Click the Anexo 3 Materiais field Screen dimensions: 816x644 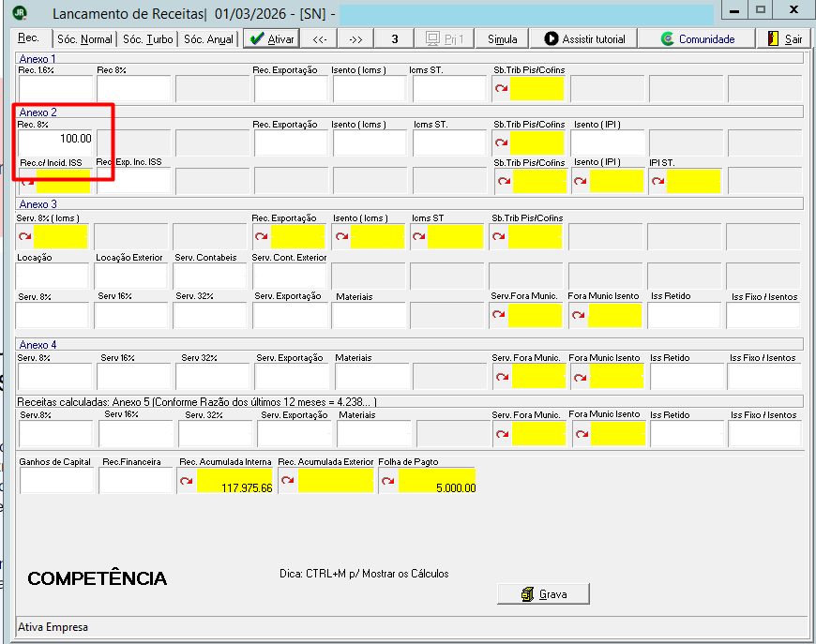click(x=369, y=315)
